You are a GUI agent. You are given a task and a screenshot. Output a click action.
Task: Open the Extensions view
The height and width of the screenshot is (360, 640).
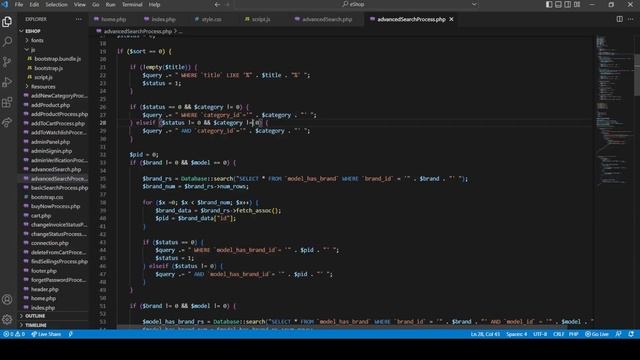click(7, 102)
